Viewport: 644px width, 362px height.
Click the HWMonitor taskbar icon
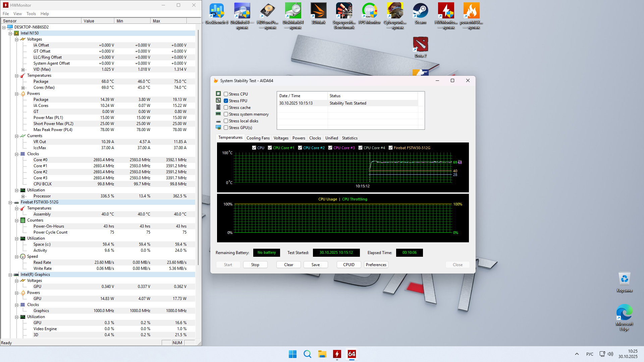[337, 354]
